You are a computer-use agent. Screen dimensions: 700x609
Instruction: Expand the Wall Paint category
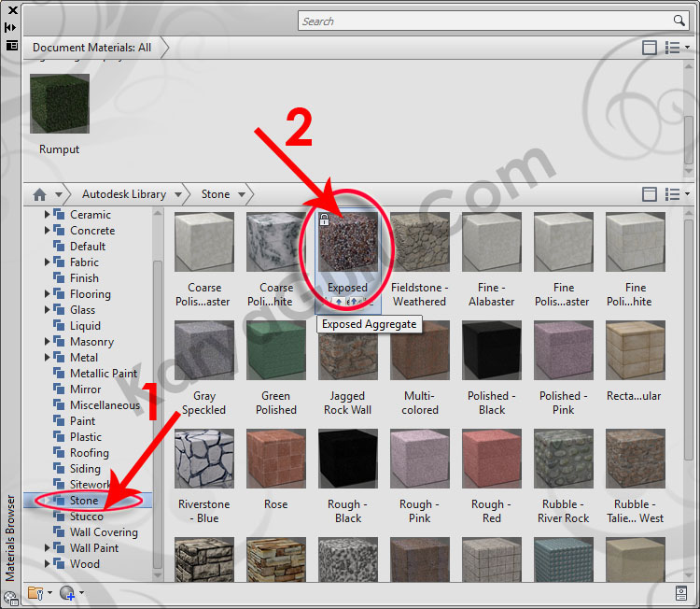click(48, 548)
